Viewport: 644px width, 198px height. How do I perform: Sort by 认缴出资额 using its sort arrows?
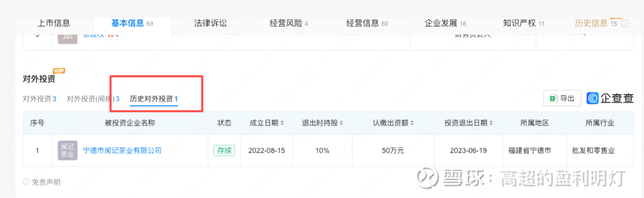point(412,123)
